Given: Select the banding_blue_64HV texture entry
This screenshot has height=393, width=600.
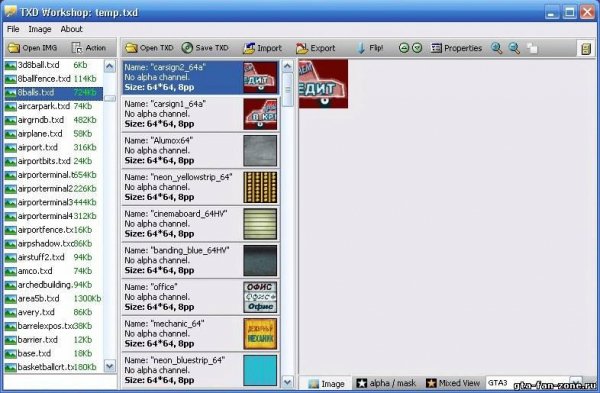Looking at the screenshot, I should pyautogui.click(x=201, y=261).
